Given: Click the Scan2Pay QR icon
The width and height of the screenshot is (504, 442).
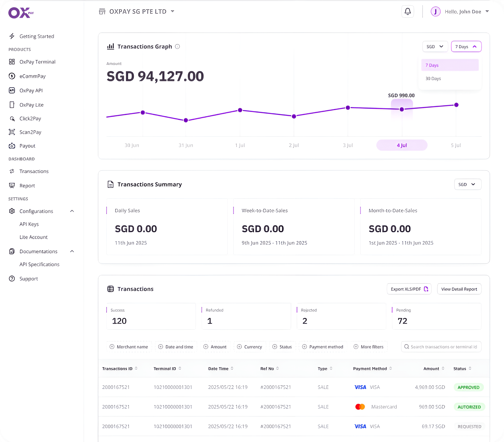Looking at the screenshot, I should coord(12,132).
